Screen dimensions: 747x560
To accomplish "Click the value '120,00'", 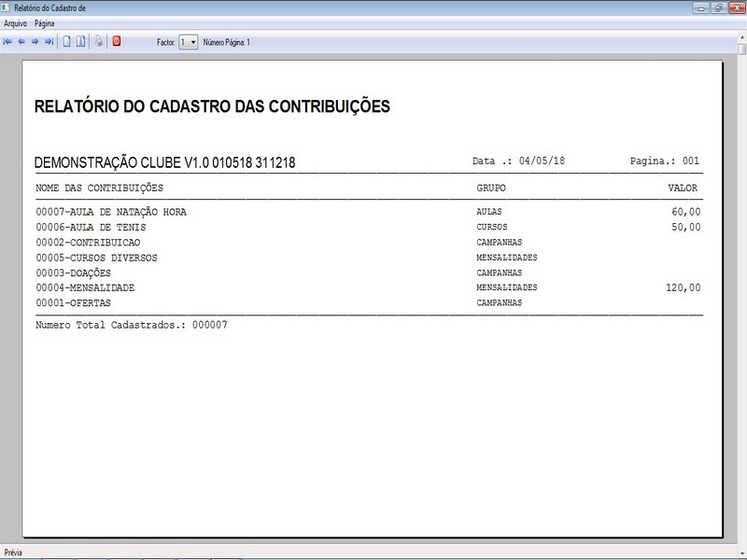I will 684,287.
